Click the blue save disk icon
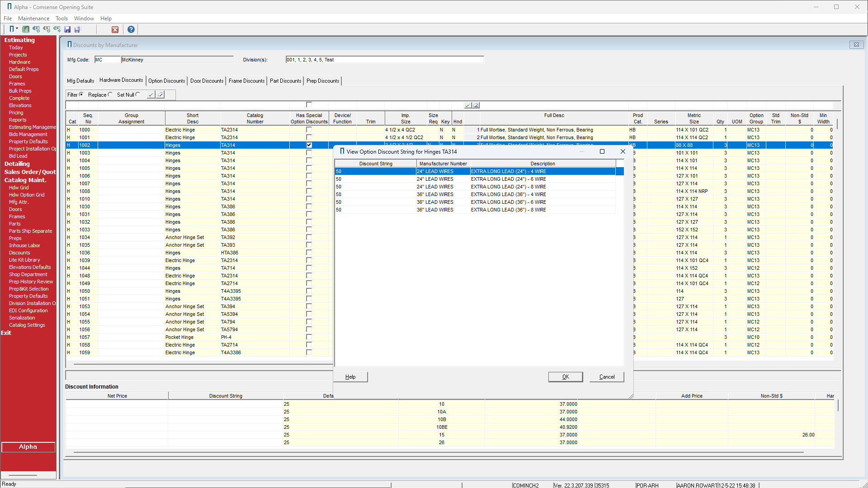Screen dimensions: 868x488 pos(67,29)
